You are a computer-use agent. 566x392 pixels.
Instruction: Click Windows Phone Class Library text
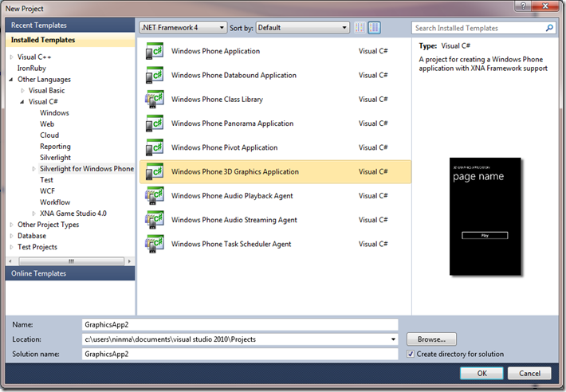point(217,100)
